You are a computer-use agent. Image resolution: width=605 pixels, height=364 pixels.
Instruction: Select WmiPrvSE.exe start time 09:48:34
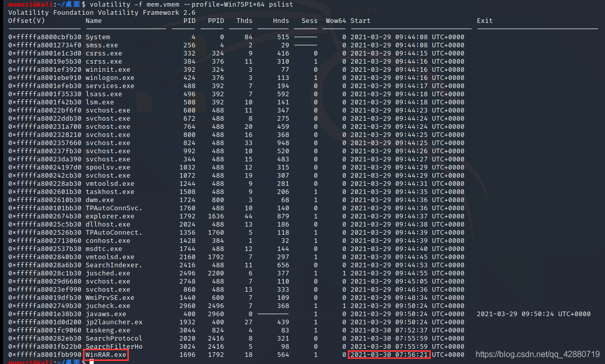point(411,298)
